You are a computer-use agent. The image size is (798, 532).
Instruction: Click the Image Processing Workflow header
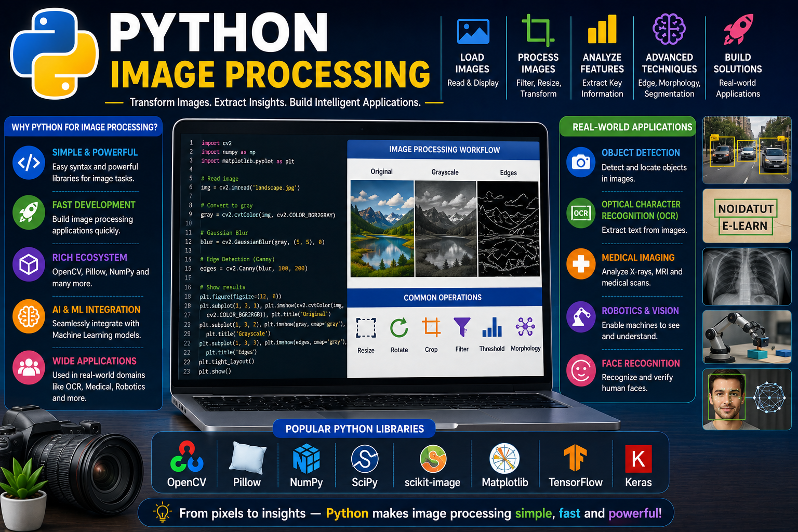[444, 150]
